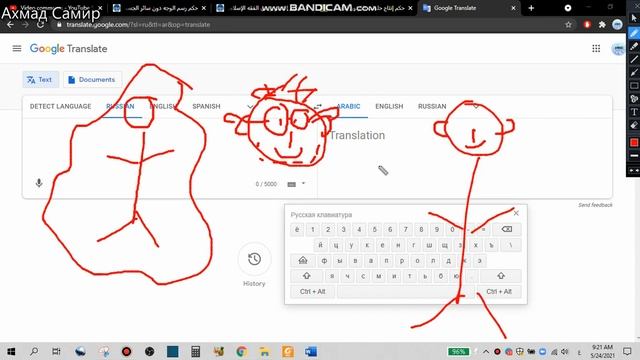Click the Send feedback link
Image resolution: width=640 pixels, height=360 pixels.
pyautogui.click(x=595, y=205)
